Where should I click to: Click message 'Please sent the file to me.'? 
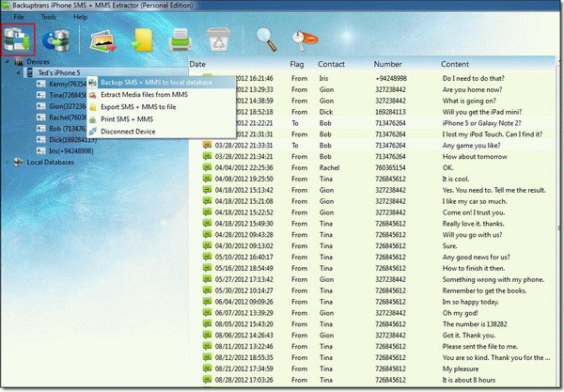click(x=479, y=346)
